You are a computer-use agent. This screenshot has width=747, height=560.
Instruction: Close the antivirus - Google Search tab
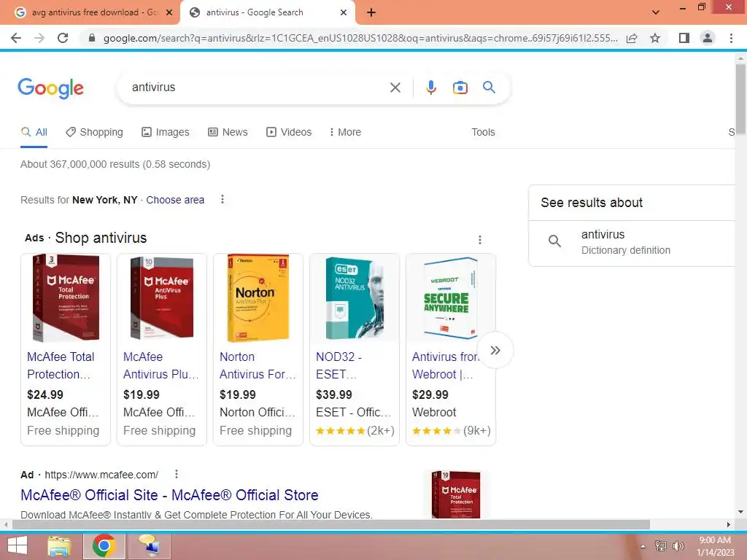tap(343, 12)
